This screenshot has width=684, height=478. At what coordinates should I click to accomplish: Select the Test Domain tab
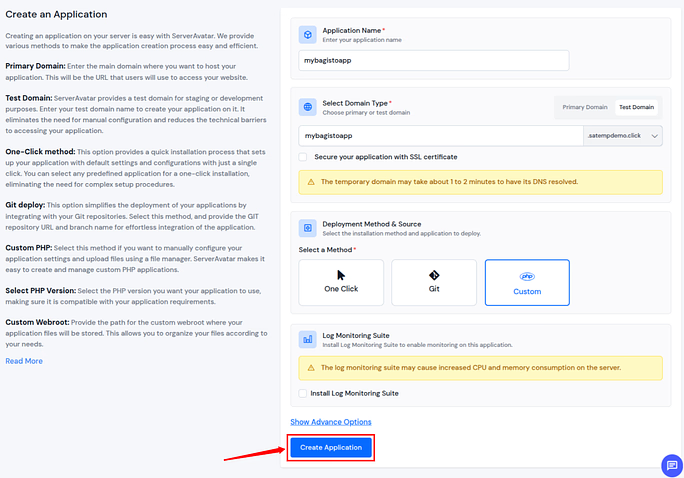coord(636,107)
